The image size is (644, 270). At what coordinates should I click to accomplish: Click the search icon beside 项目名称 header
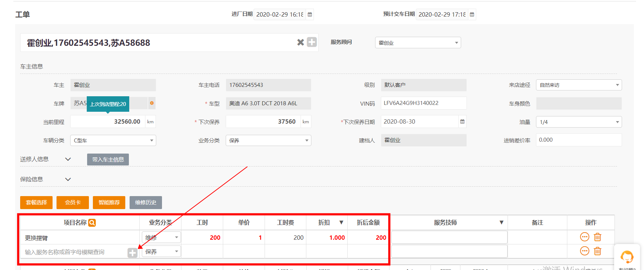[92, 223]
